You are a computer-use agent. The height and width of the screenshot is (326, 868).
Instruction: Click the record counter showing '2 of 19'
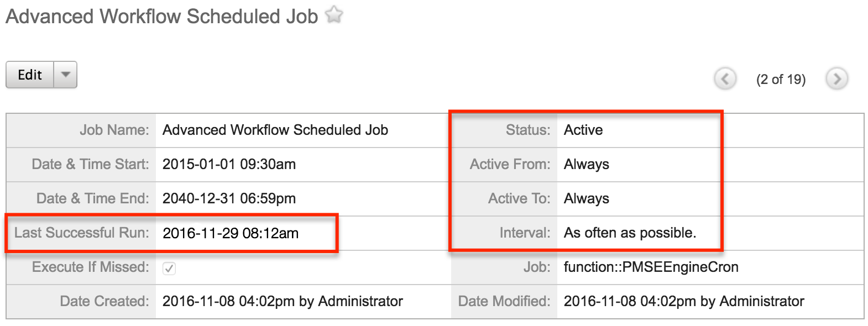[781, 78]
